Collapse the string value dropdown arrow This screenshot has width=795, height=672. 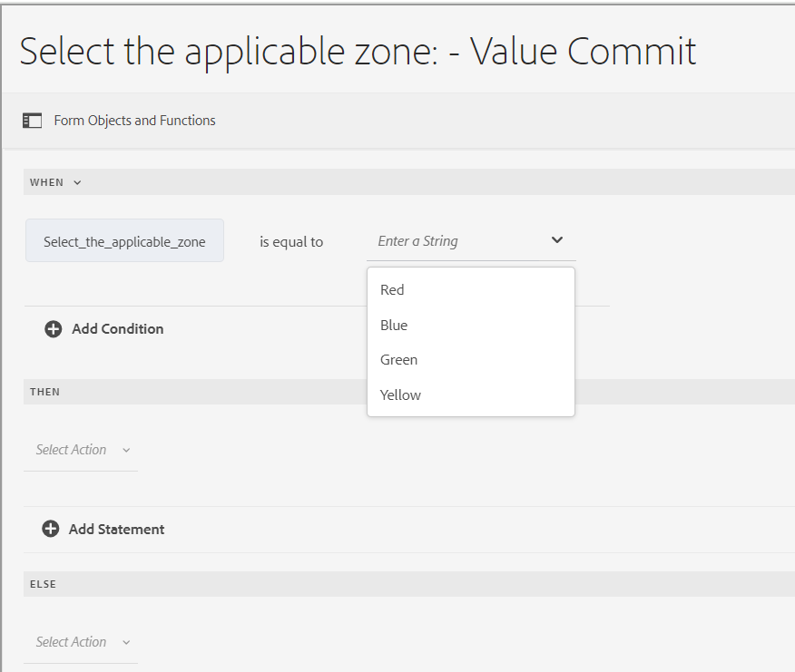[557, 240]
